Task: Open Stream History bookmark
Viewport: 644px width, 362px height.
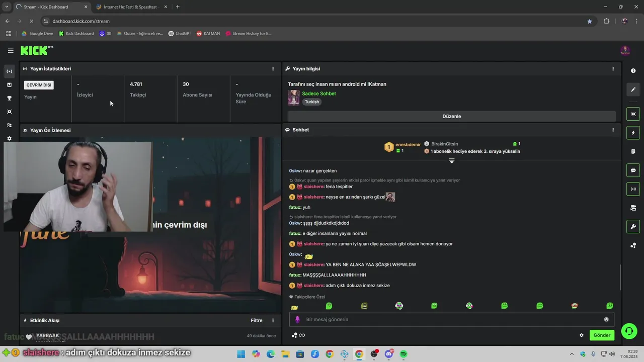Action: point(249,34)
